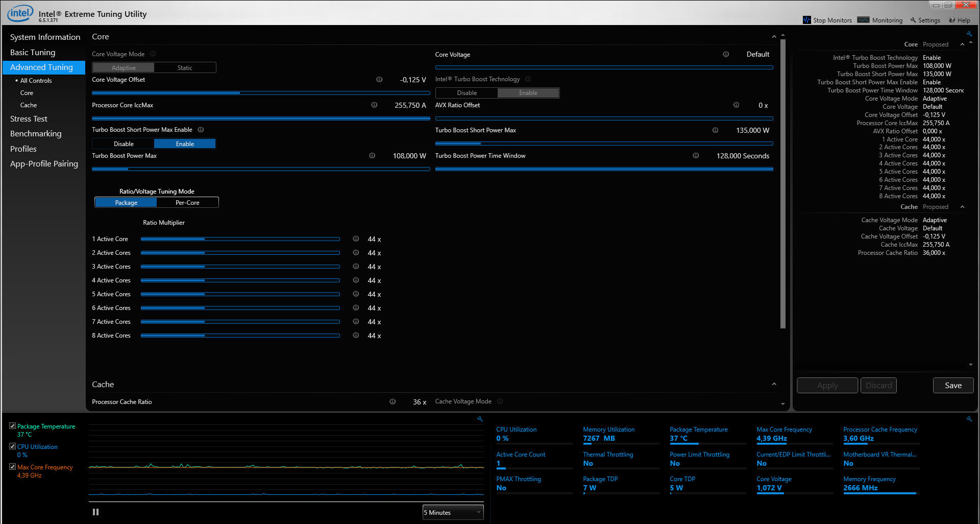Open Profiles page
The height and width of the screenshot is (524, 980).
tap(23, 149)
